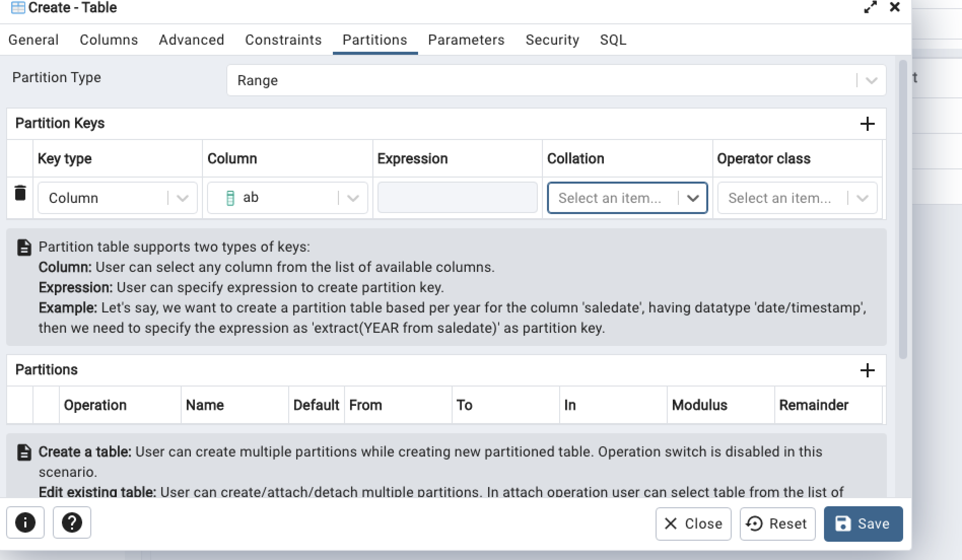Switch to the SQL tab
The width and height of the screenshot is (962, 560).
[x=613, y=40]
